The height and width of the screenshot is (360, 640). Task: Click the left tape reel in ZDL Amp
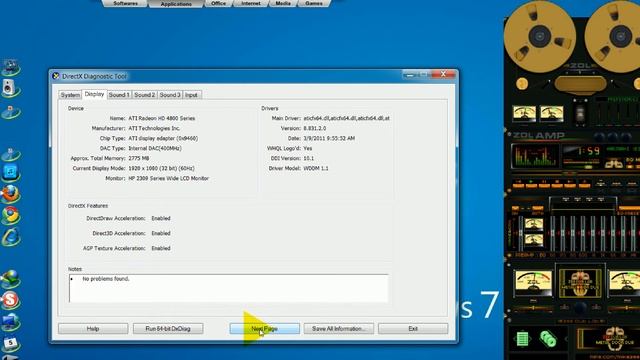[x=540, y=36]
